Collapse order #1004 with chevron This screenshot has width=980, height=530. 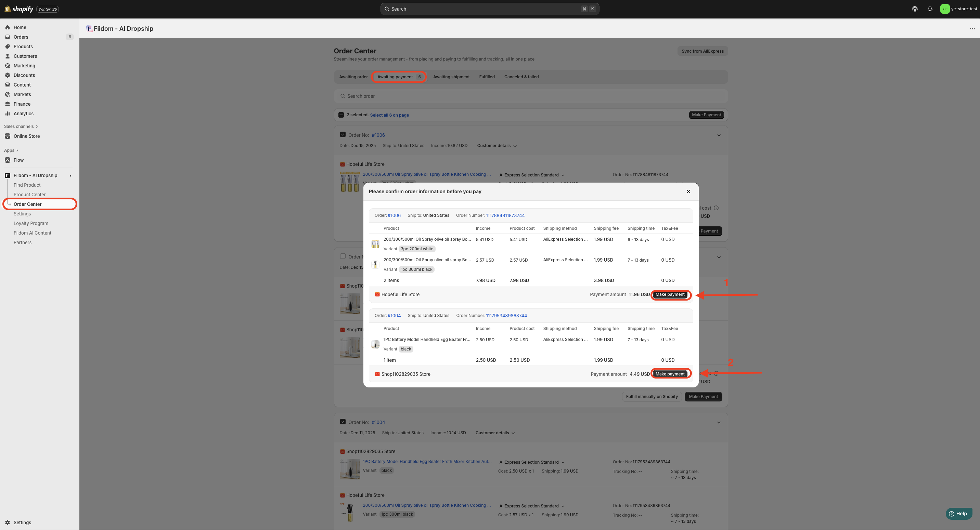(x=719, y=422)
